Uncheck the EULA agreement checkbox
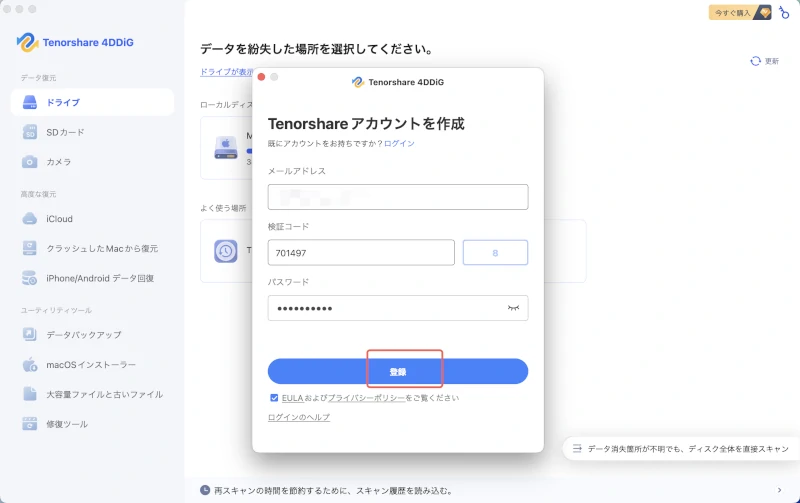The width and height of the screenshot is (800, 503). click(x=274, y=398)
